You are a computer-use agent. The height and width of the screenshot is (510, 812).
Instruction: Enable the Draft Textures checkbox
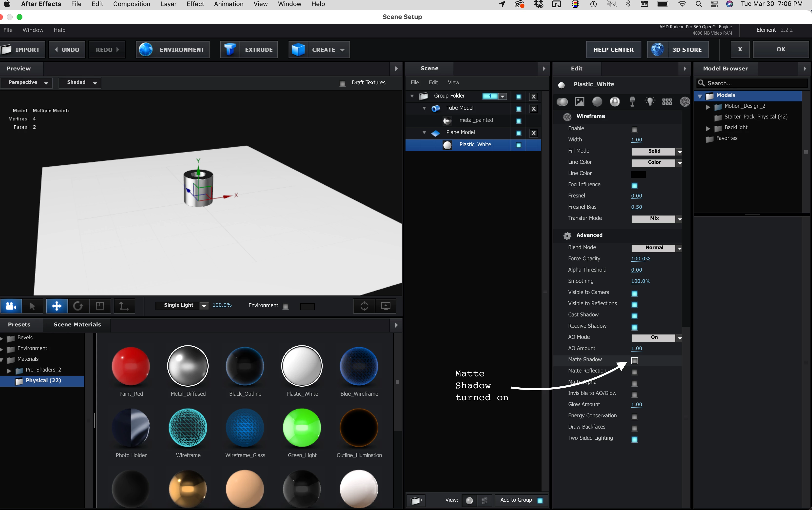pos(342,83)
